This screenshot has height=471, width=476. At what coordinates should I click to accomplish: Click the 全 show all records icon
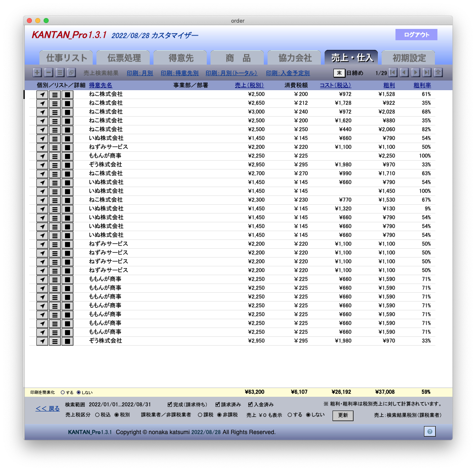click(438, 73)
